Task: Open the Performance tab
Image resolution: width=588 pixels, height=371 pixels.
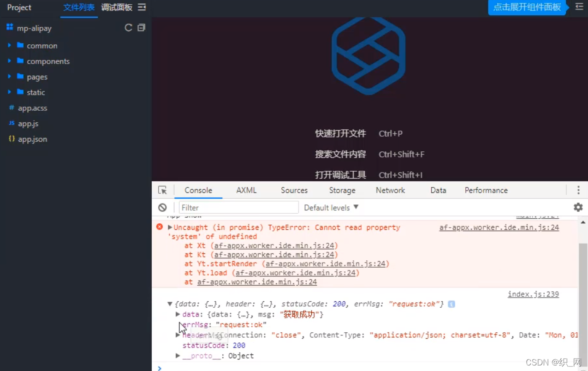Action: pyautogui.click(x=486, y=190)
